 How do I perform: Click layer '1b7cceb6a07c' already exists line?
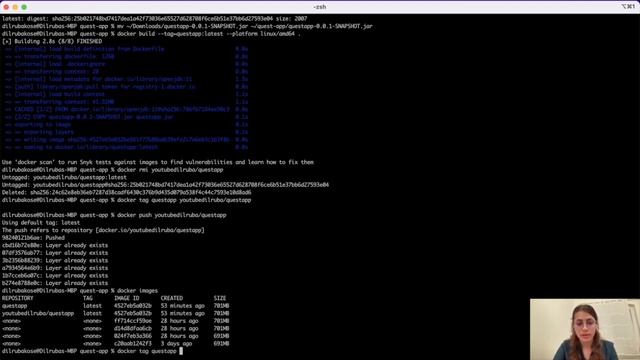click(55, 276)
